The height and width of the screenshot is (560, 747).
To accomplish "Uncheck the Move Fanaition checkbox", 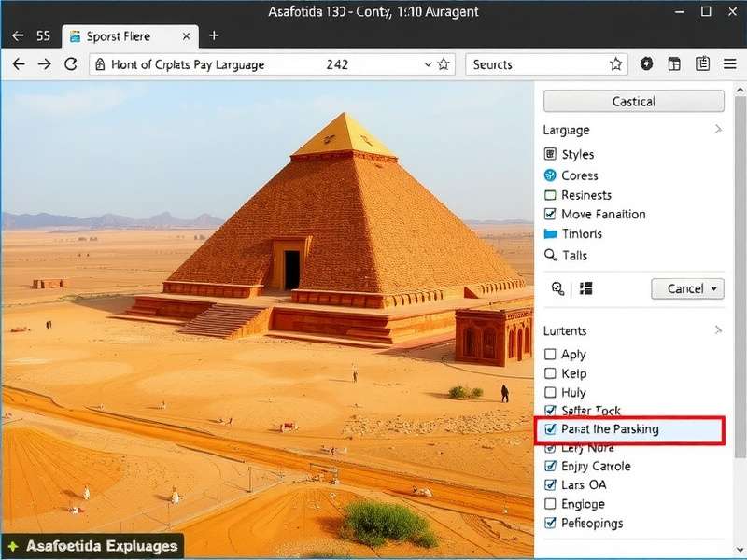I will point(550,215).
